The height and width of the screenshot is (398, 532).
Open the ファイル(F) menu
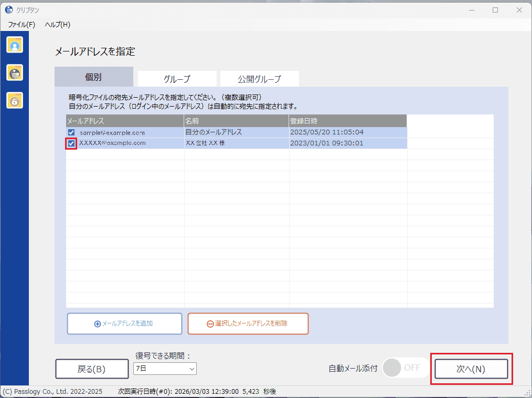[x=22, y=25]
